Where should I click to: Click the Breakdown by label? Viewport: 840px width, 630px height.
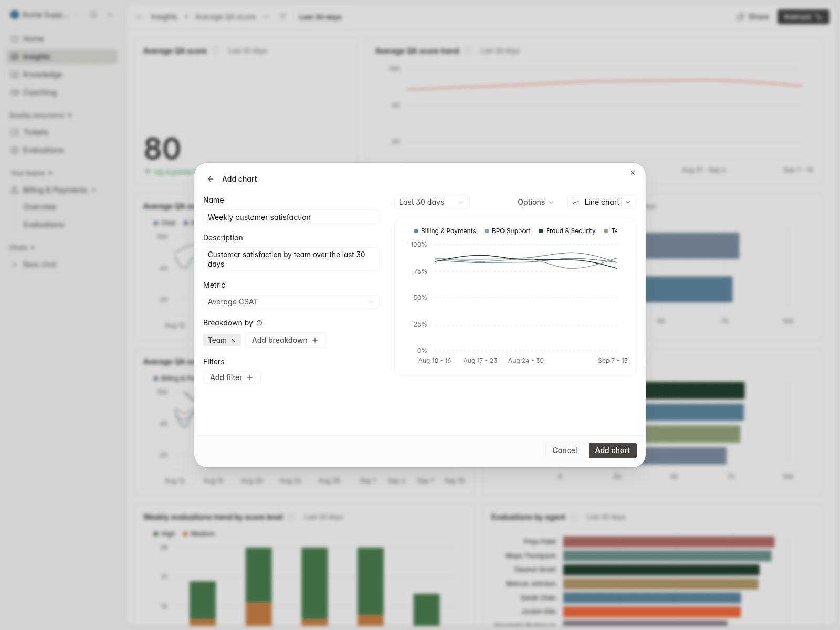coord(228,323)
